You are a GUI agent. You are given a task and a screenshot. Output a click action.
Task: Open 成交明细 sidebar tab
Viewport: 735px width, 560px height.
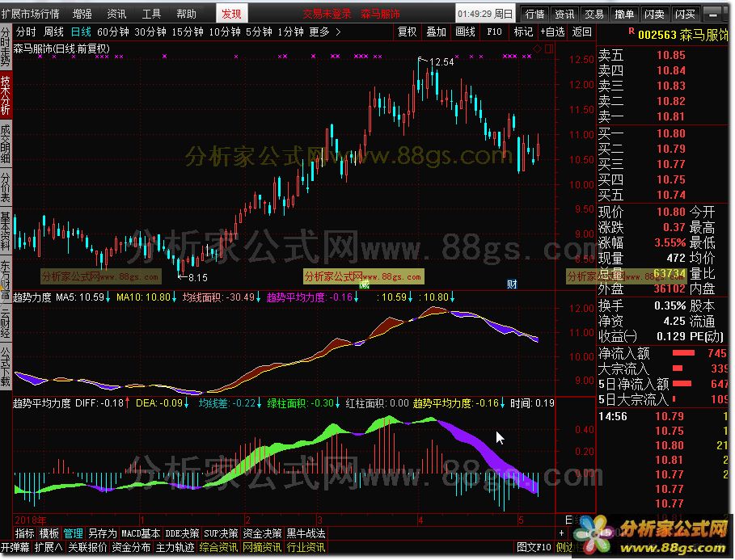tap(5, 145)
